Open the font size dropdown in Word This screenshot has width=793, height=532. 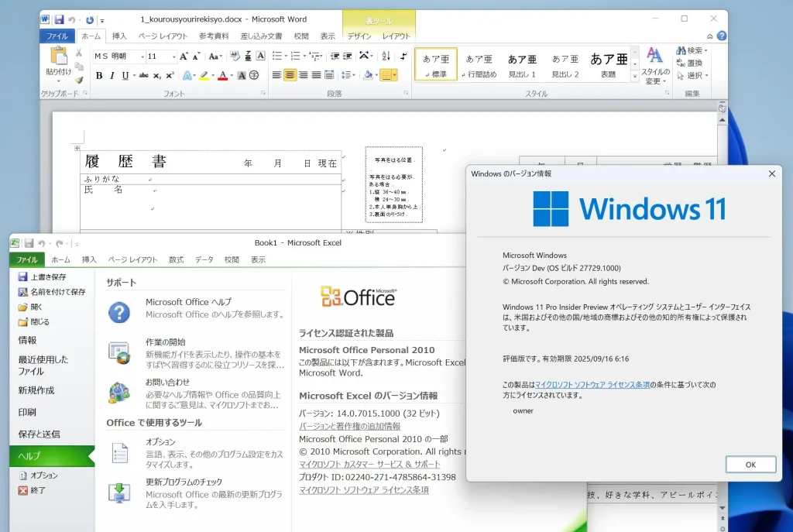tap(173, 57)
